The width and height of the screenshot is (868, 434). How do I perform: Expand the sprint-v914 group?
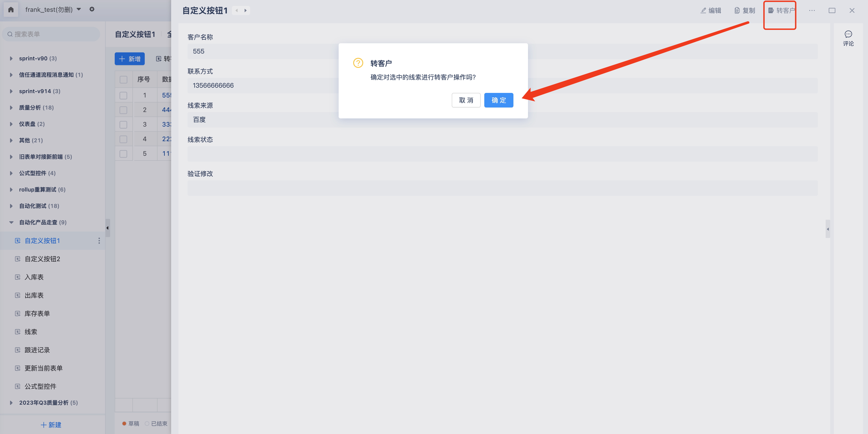coord(11,91)
